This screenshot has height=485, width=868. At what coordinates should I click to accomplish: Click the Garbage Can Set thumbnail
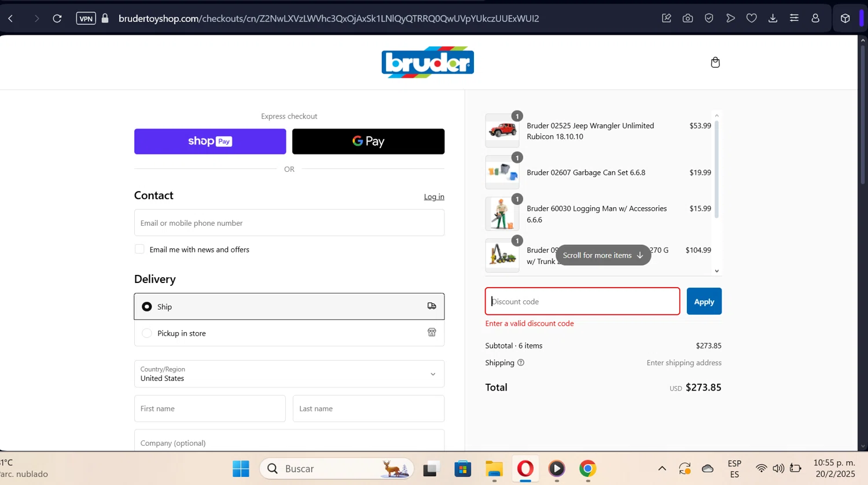[x=502, y=172]
